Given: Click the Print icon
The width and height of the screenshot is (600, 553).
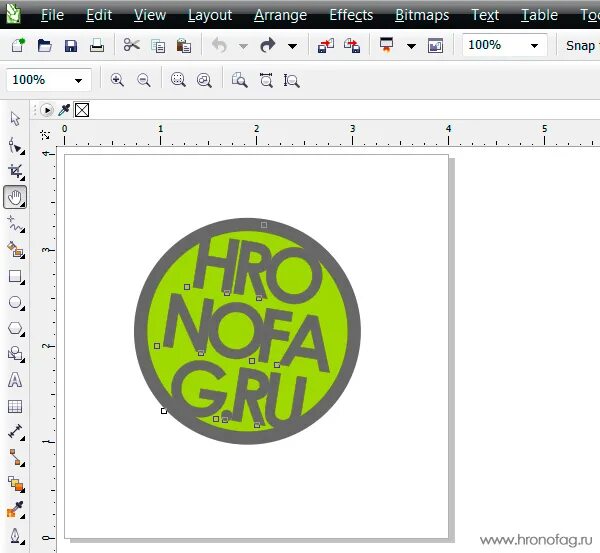Looking at the screenshot, I should click(97, 46).
